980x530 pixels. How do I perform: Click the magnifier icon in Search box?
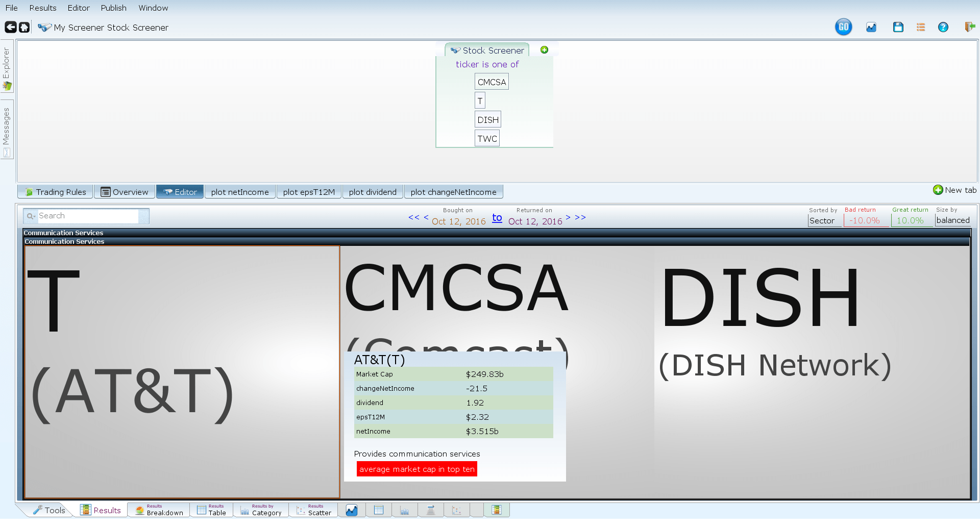point(31,216)
